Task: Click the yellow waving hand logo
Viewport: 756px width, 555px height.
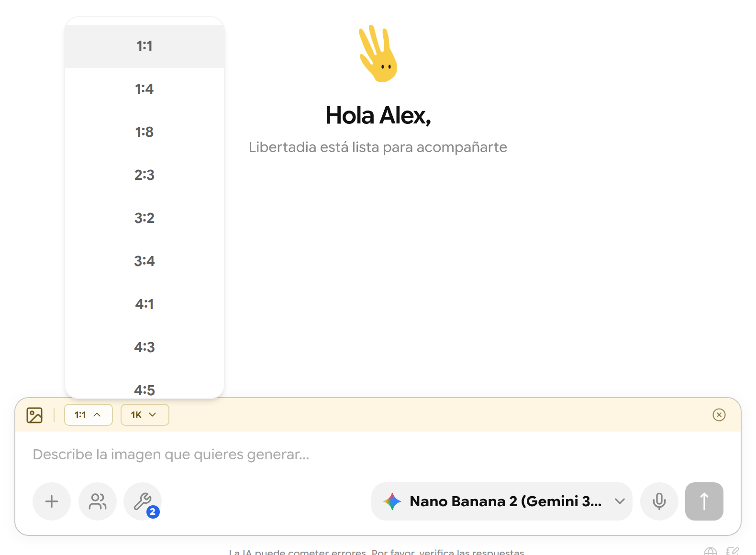Action: click(x=378, y=54)
